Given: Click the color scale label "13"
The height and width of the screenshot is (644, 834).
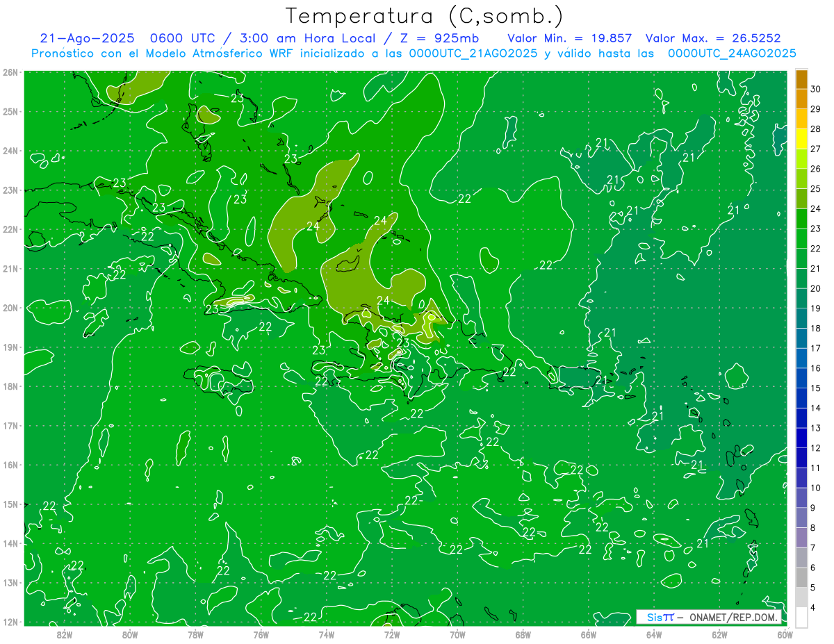Looking at the screenshot, I should click(816, 427).
